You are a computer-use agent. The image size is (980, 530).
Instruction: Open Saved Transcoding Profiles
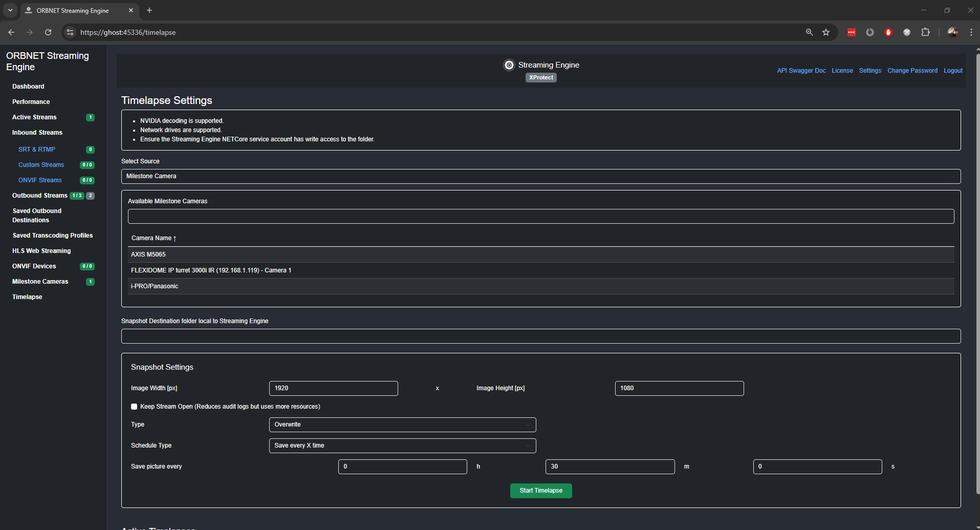click(x=53, y=236)
